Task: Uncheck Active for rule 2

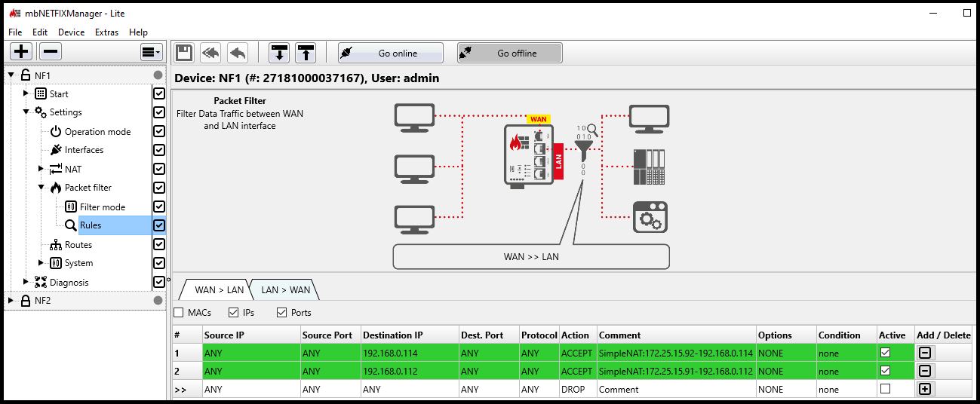Action: (886, 370)
